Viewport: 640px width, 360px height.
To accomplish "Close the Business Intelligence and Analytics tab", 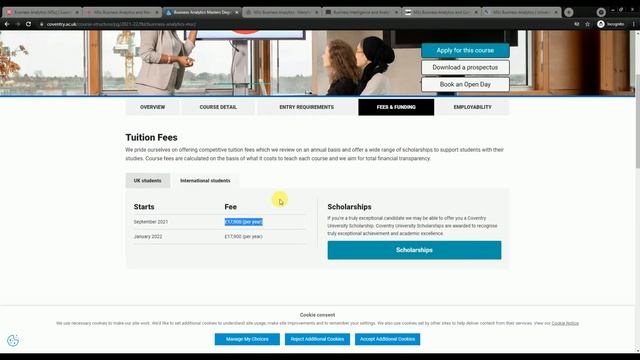I will click(x=396, y=12).
